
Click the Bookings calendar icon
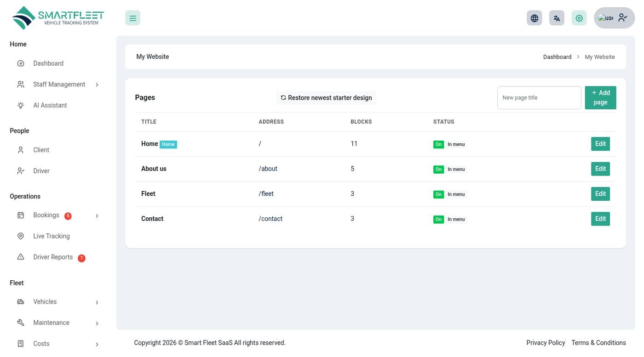pos(21,215)
